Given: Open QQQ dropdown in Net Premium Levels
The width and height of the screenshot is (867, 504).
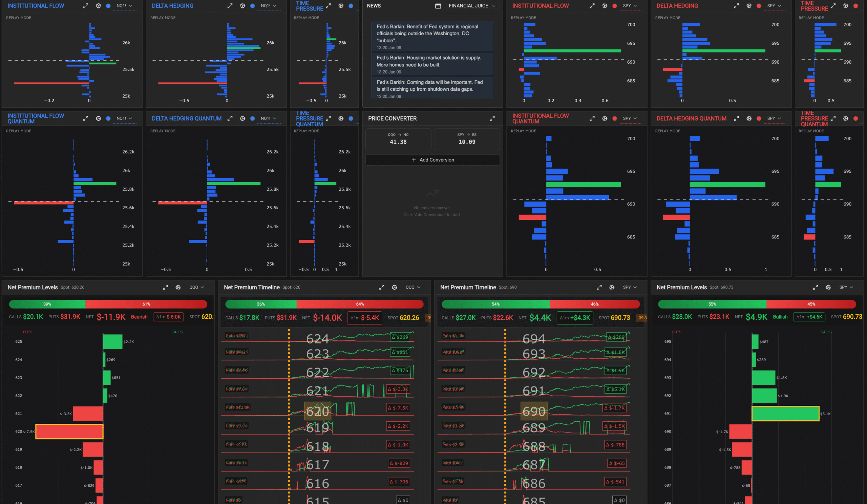Looking at the screenshot, I should click(x=197, y=287).
